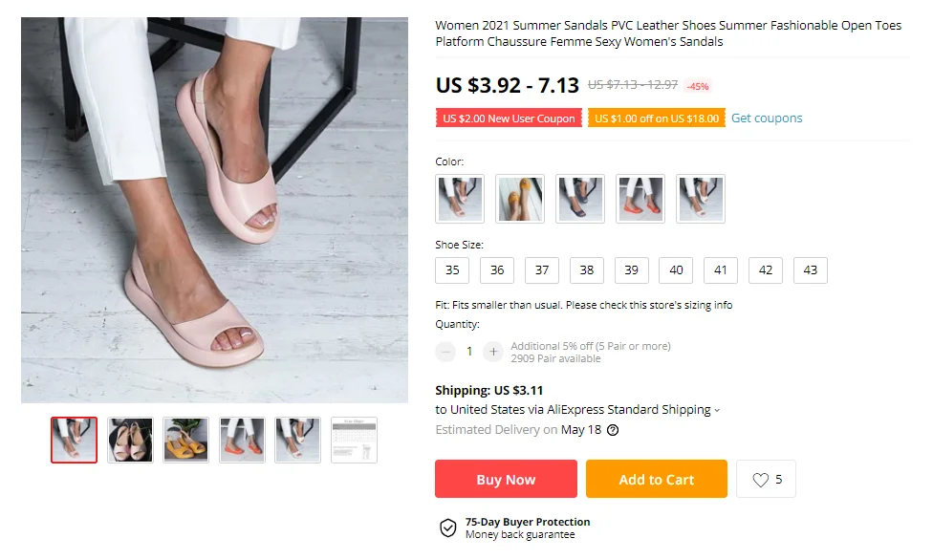Select the yellow sandals color option
The image size is (933, 560).
point(520,199)
